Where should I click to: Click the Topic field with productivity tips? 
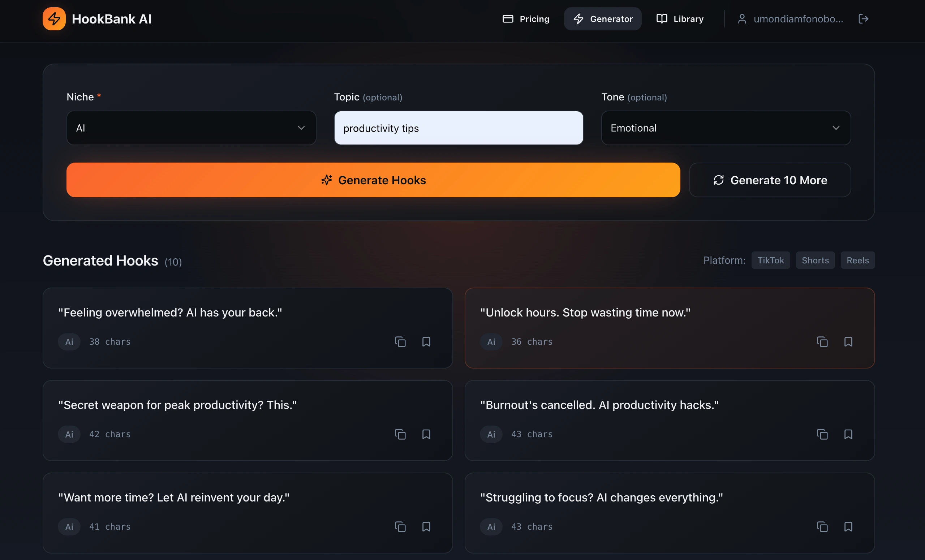tap(459, 128)
